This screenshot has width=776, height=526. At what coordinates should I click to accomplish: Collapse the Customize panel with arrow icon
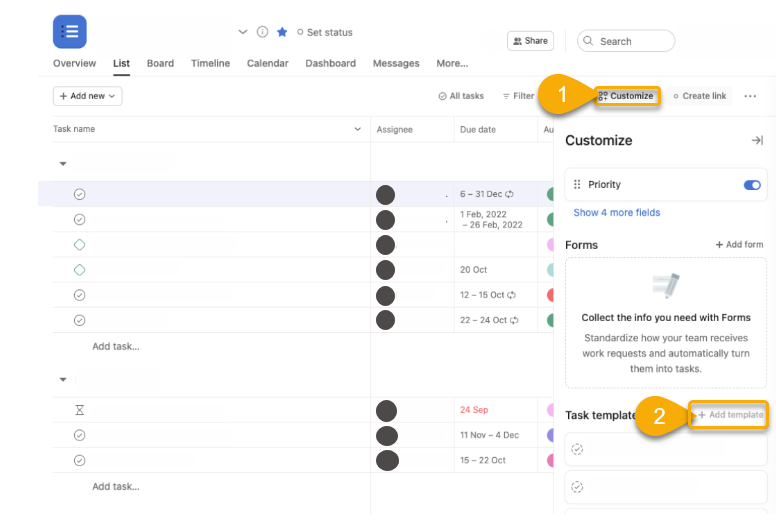757,141
